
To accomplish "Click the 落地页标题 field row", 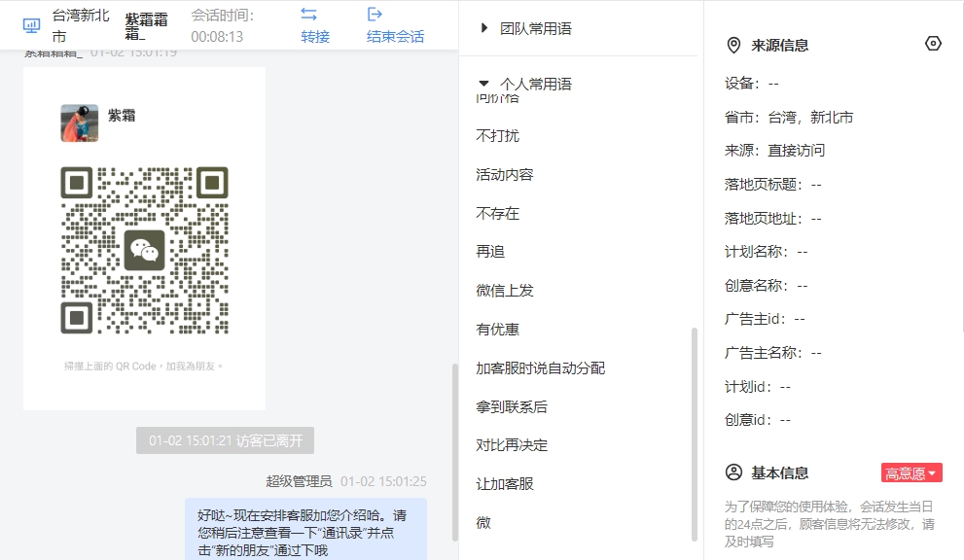I will point(772,184).
